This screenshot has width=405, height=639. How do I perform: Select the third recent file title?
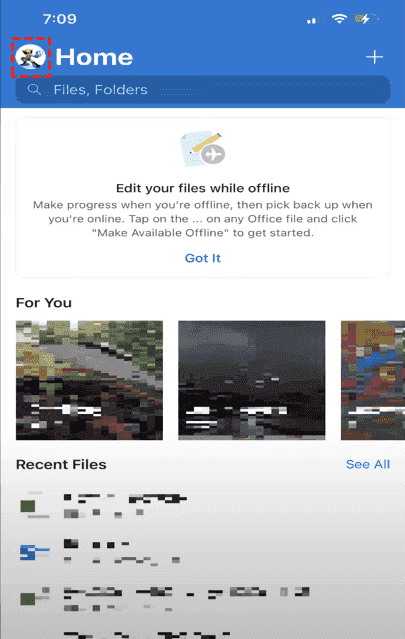point(187,593)
